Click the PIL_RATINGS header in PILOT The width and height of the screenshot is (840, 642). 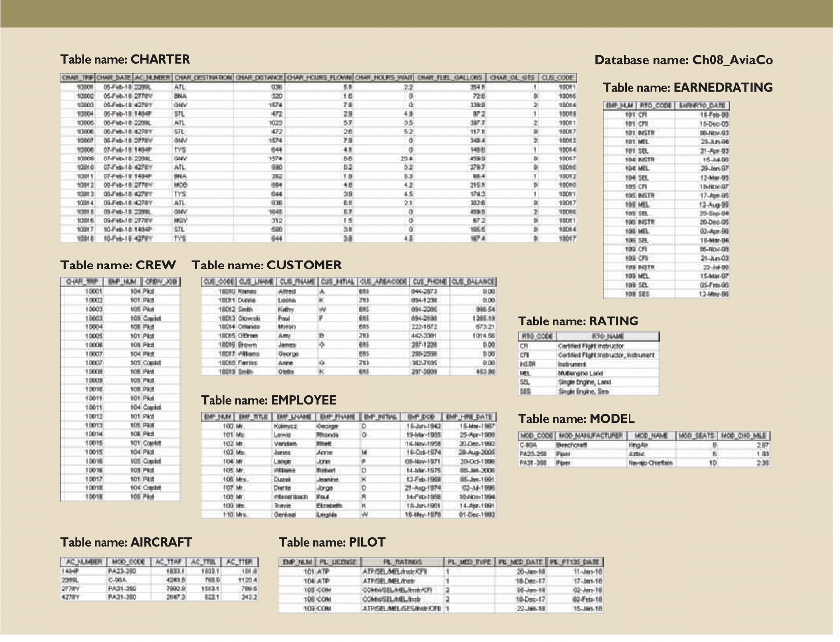[x=401, y=563]
